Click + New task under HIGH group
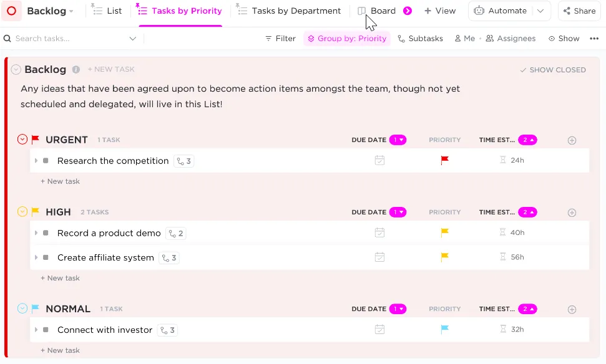 pyautogui.click(x=61, y=278)
